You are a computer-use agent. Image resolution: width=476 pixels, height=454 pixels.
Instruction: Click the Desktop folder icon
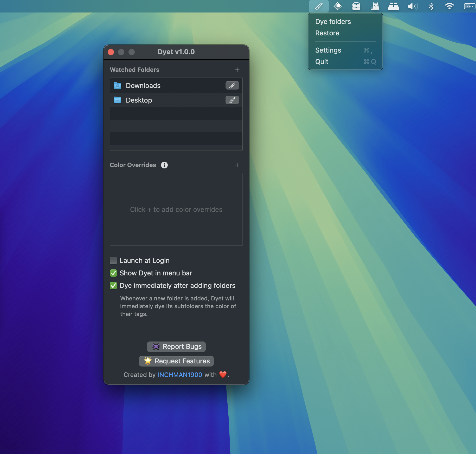tap(118, 100)
